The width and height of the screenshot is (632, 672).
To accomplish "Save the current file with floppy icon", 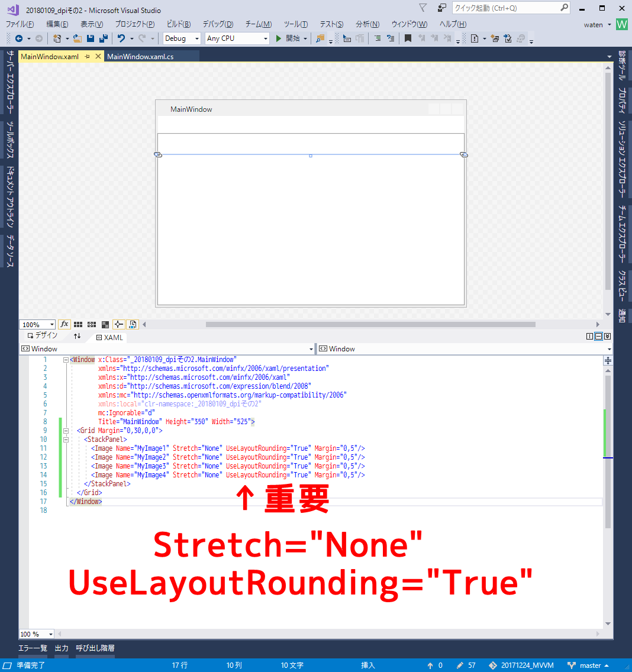I will pyautogui.click(x=91, y=38).
